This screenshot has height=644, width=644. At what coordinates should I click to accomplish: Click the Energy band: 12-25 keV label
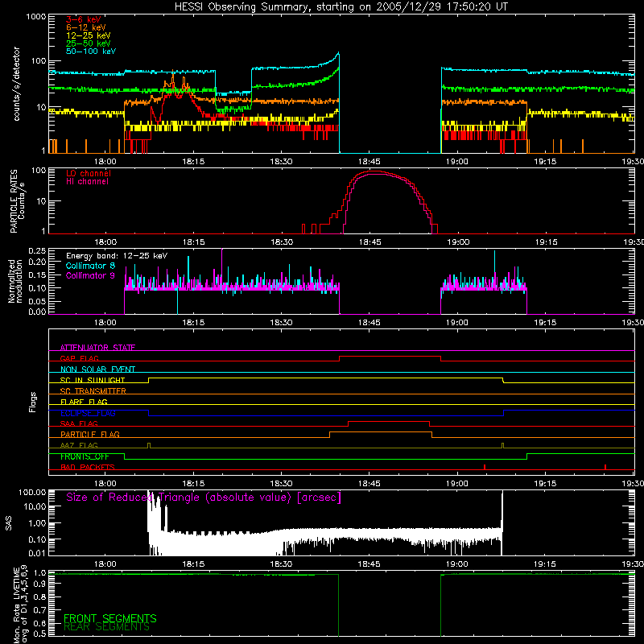[117, 256]
